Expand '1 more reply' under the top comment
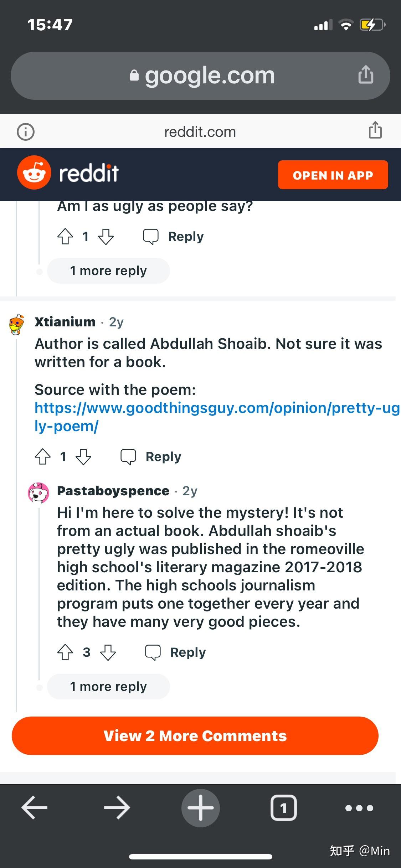This screenshot has width=401, height=868. pyautogui.click(x=108, y=270)
